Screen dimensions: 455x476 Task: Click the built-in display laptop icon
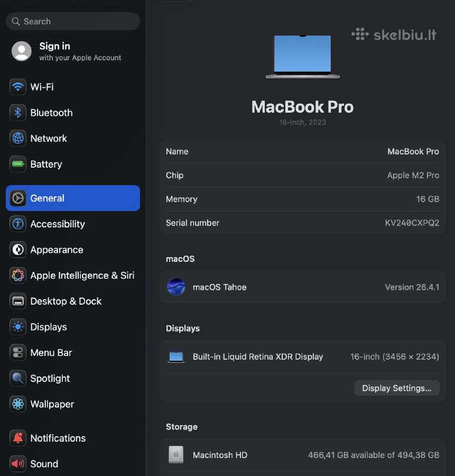176,357
